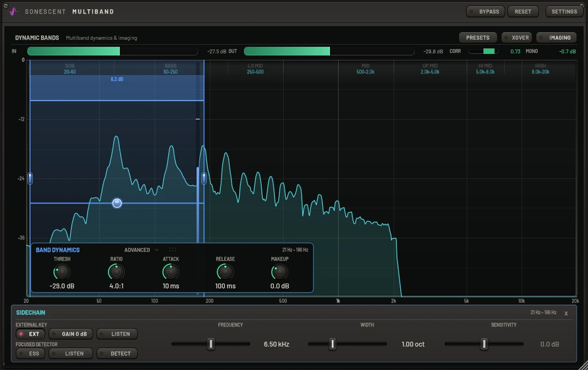
Task: Toggle the IMAGING view
Action: coord(556,38)
